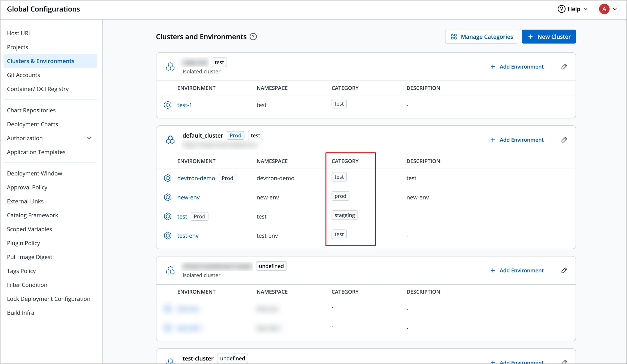
Task: Click the help question icon beside Clusters and Environments
Action: pos(253,37)
